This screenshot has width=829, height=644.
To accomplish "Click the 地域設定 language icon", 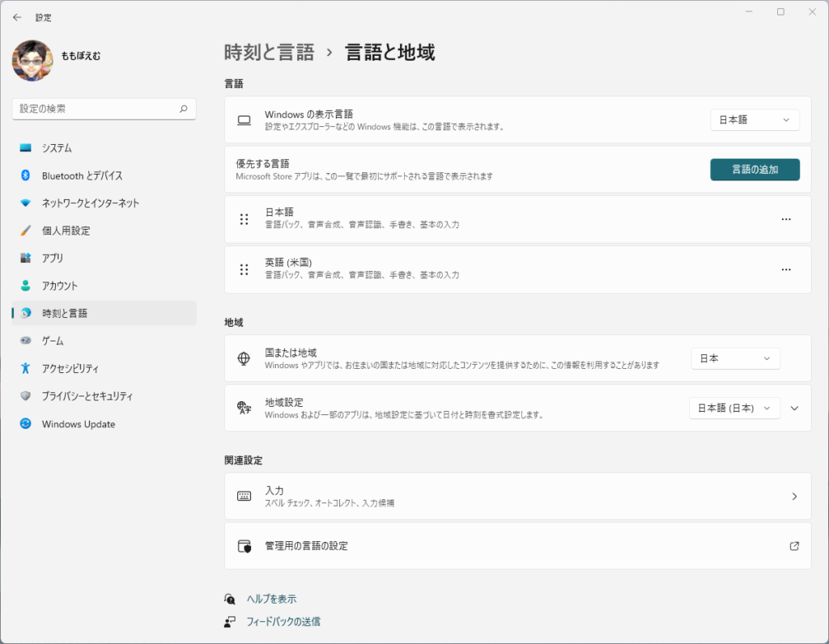I will pyautogui.click(x=244, y=409).
